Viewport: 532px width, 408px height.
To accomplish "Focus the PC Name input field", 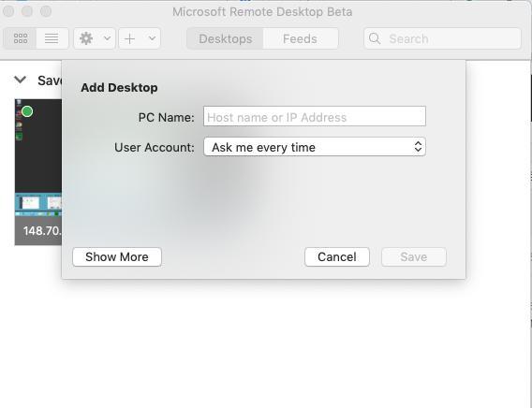I will (315, 116).
